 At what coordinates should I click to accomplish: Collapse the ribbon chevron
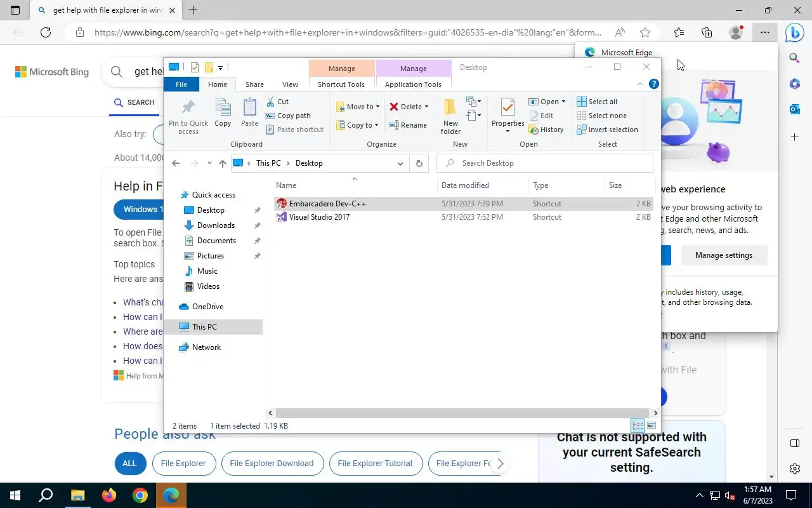point(639,84)
